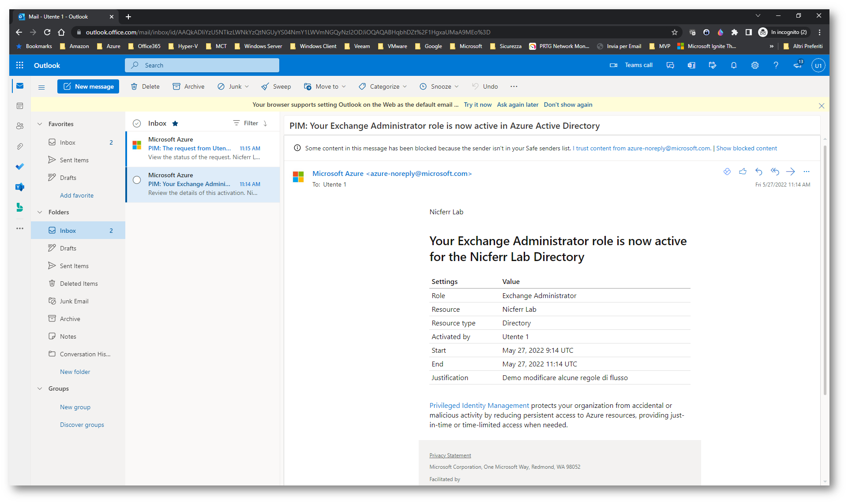
Task: Click the New message button
Action: pyautogui.click(x=88, y=86)
